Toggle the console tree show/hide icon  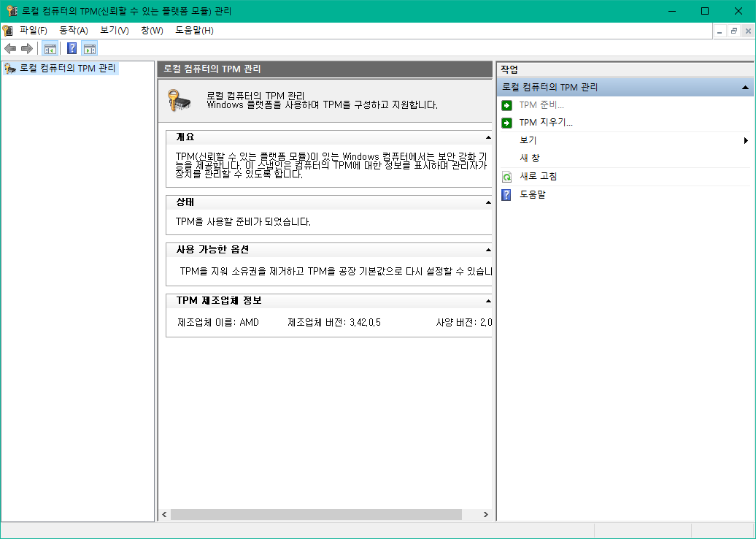tap(50, 48)
